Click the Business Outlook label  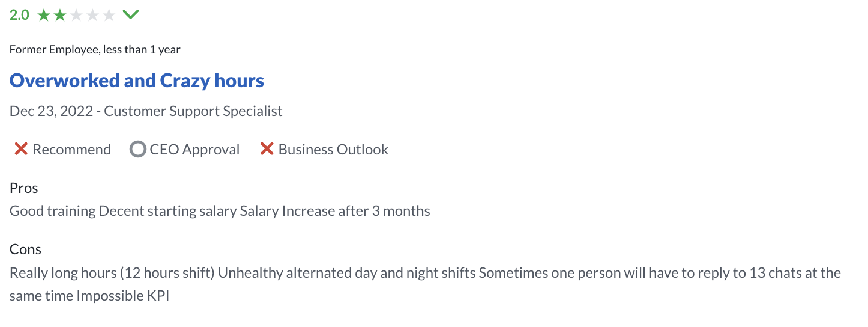coord(333,150)
